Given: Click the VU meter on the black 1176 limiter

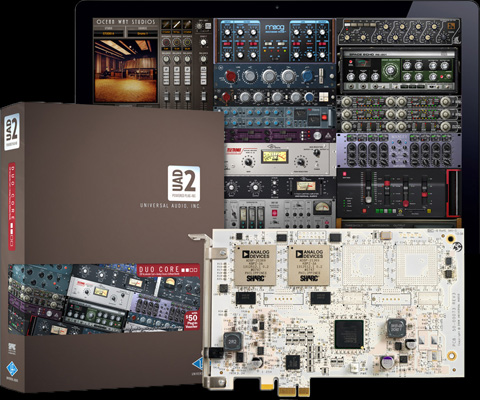Looking at the screenshot, I should click(x=306, y=186).
